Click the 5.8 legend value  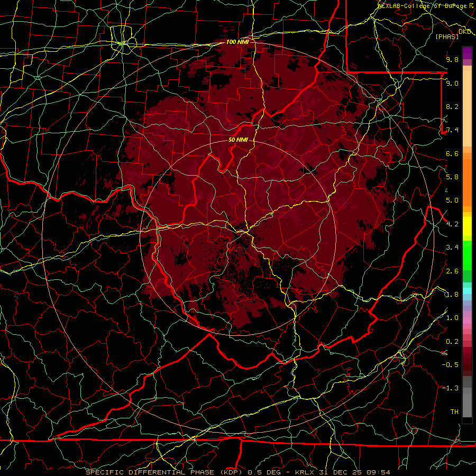[x=452, y=177]
